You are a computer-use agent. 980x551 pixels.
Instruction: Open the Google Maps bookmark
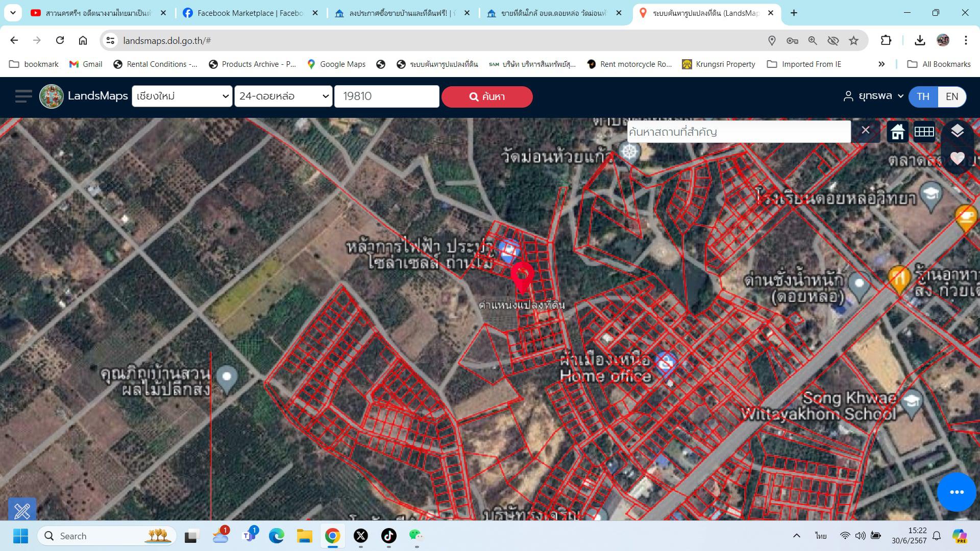336,64
